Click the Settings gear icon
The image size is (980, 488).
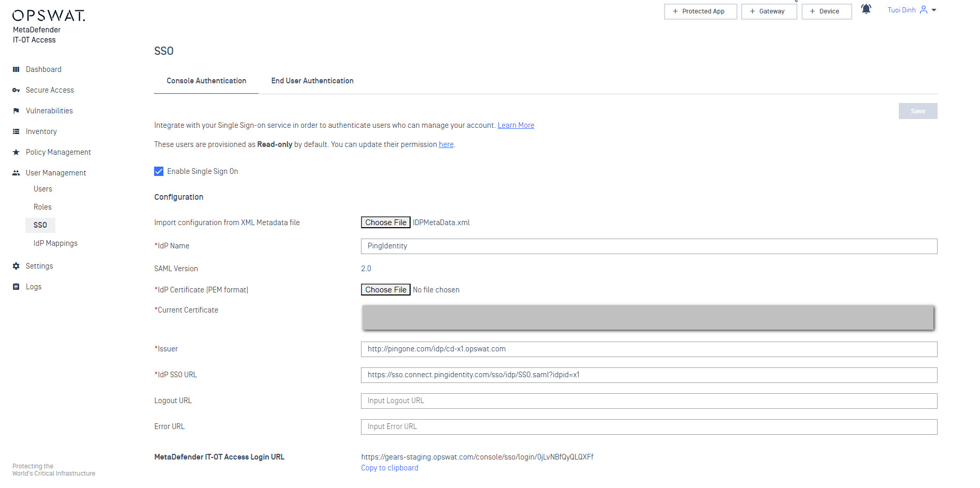point(16,266)
